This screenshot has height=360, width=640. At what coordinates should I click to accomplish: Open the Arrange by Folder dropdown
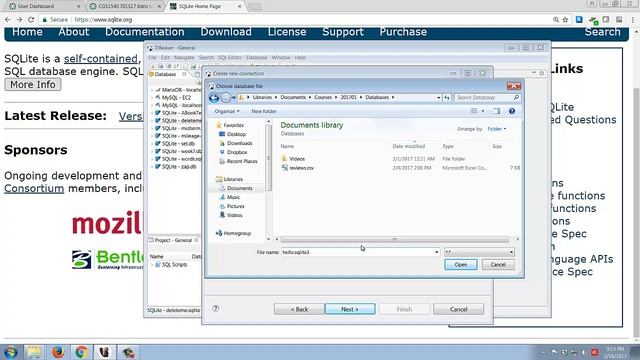[x=497, y=129]
